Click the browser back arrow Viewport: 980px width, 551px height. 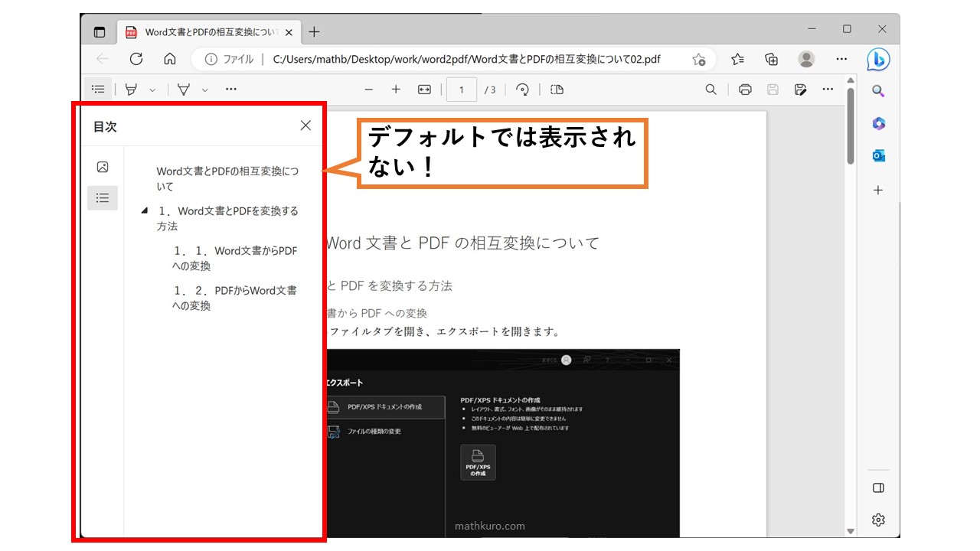(x=103, y=59)
